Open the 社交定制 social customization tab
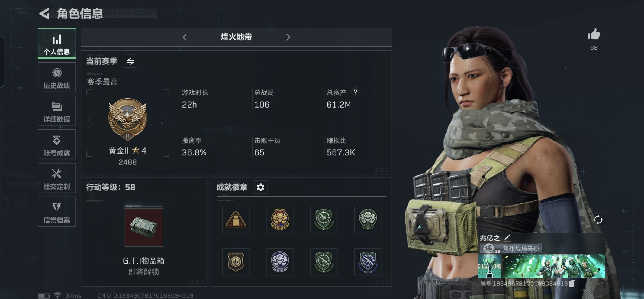This screenshot has height=299, width=644. point(57,178)
